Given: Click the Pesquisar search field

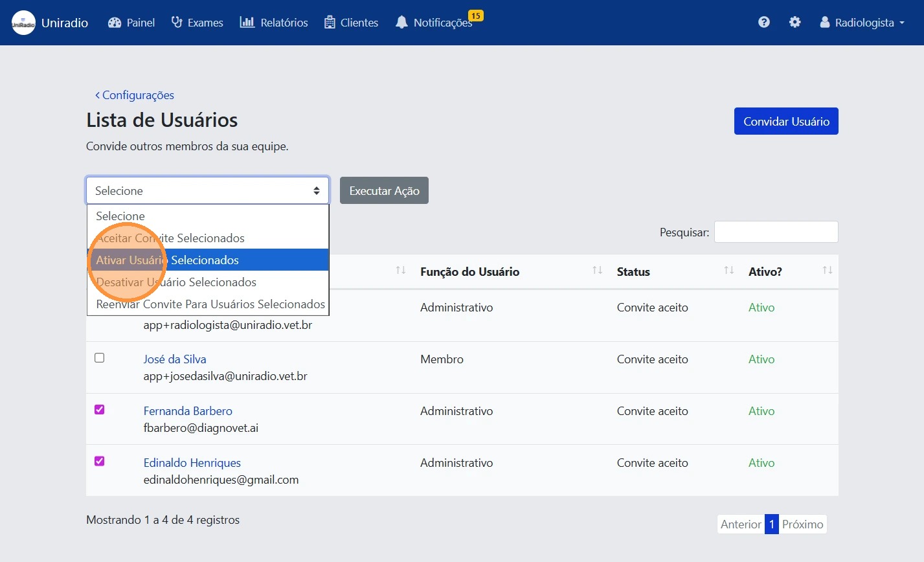Looking at the screenshot, I should [x=776, y=232].
